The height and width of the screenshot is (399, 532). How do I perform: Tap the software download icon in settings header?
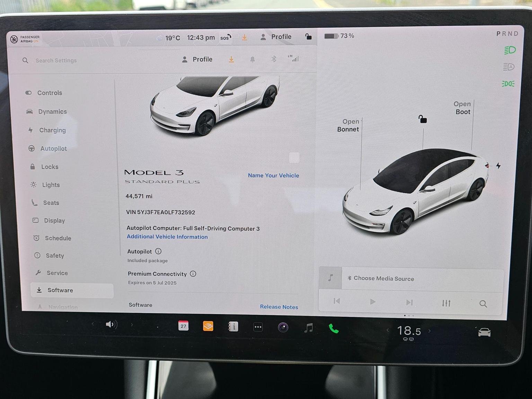click(x=231, y=60)
